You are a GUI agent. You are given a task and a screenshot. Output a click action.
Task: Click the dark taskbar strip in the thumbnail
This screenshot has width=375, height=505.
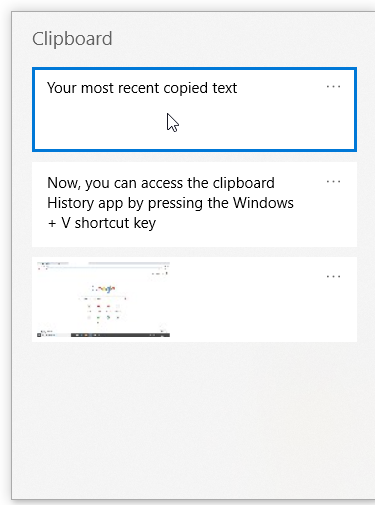click(120, 335)
